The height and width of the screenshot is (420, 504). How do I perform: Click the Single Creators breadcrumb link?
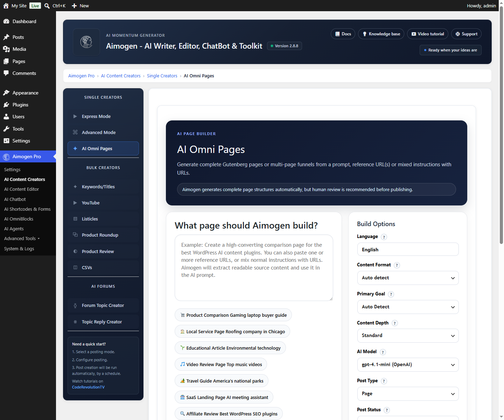162,76
